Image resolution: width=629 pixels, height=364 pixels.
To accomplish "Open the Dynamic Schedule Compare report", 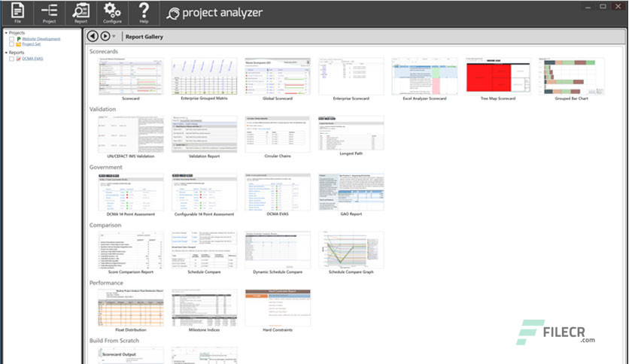I will (x=278, y=250).
